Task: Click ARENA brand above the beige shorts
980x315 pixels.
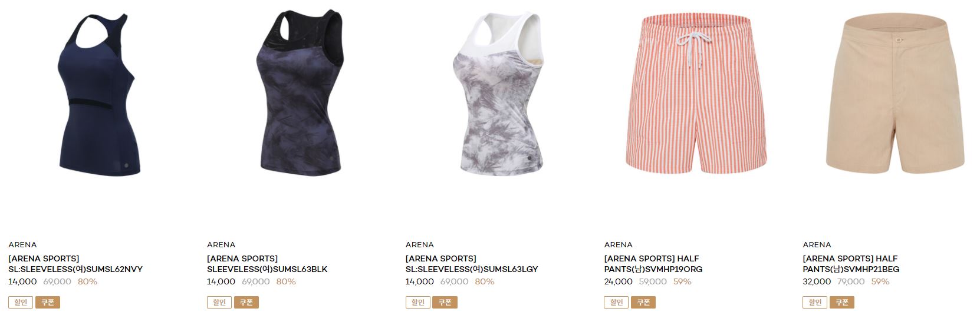Action: point(817,244)
